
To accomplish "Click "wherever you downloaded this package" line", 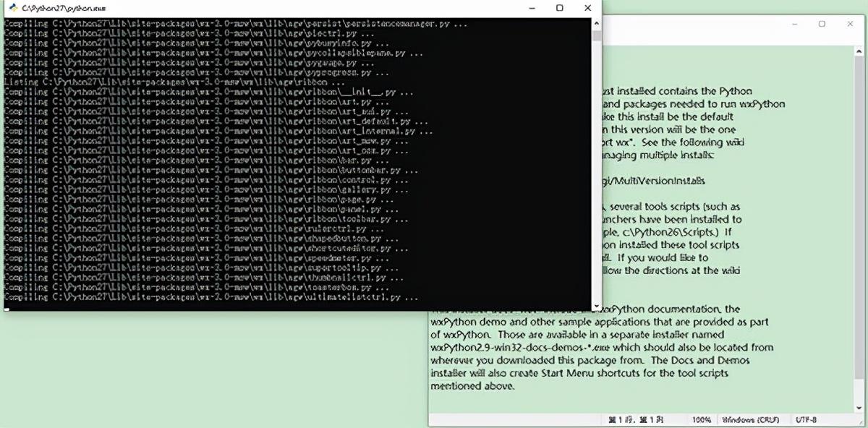I will (590, 360).
